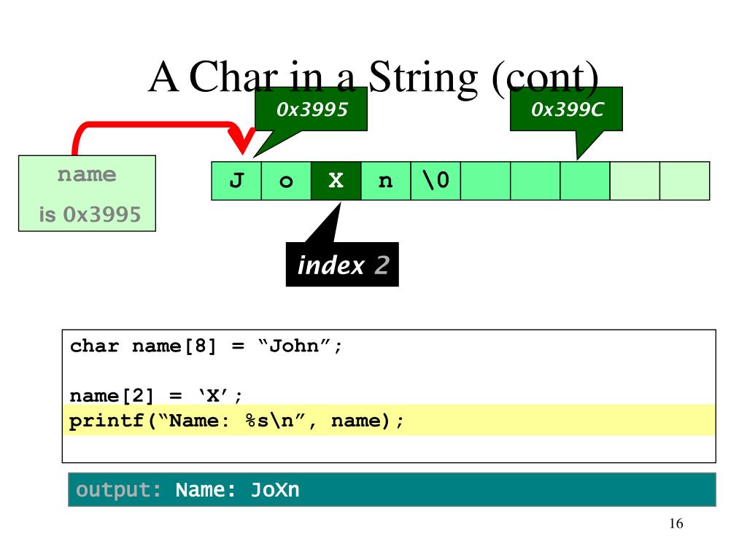
Task: Select the 0x399C address callout
Action: click(x=566, y=109)
